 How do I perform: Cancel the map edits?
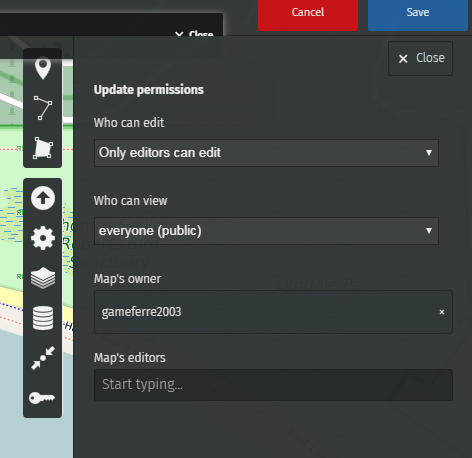pyautogui.click(x=308, y=14)
